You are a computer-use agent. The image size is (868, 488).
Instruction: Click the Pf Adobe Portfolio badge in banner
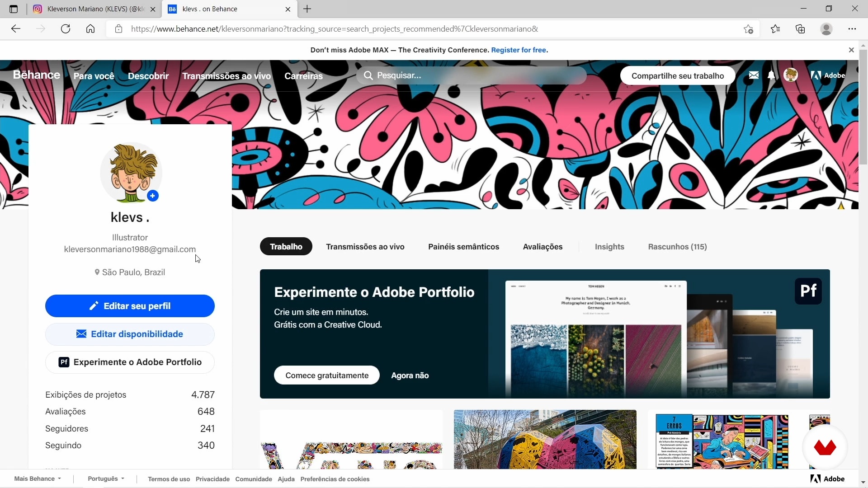808,291
